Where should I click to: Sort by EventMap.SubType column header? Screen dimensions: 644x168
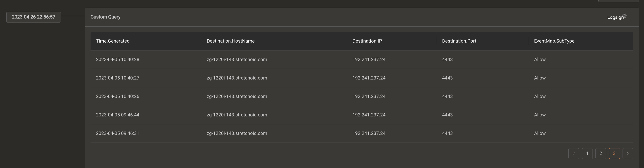[554, 41]
